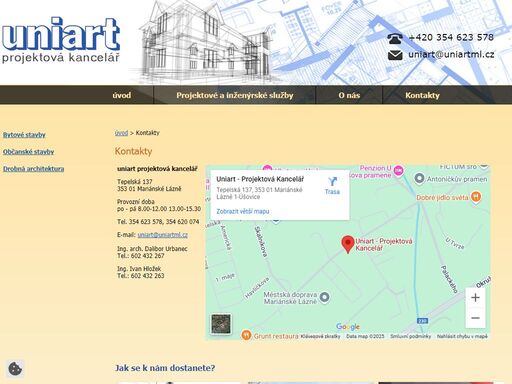Click the Antoníčkův pramen map marker

pos(419,178)
